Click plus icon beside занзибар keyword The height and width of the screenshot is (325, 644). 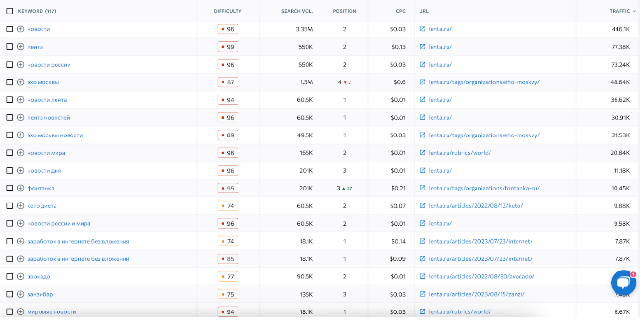(x=20, y=294)
